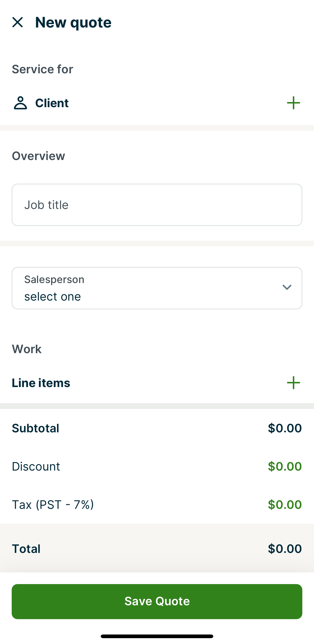Screen dimensions: 314x644
Task: Select the add-client plus in Service for
Action: click(293, 103)
